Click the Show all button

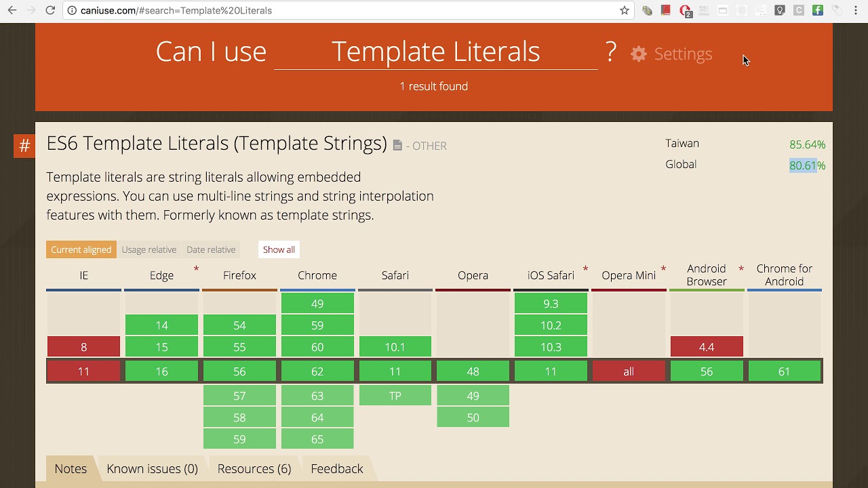pos(279,249)
